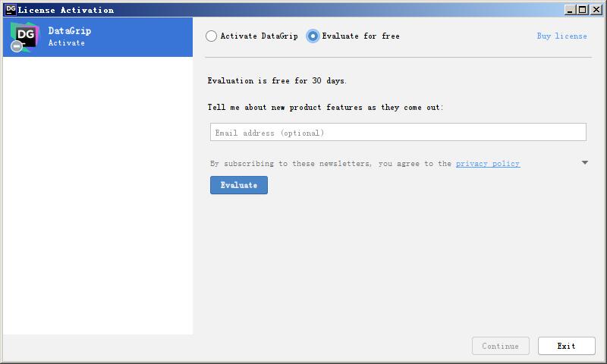Open the privacy policy link
Screen dimensions: 607x364
tap(488, 164)
